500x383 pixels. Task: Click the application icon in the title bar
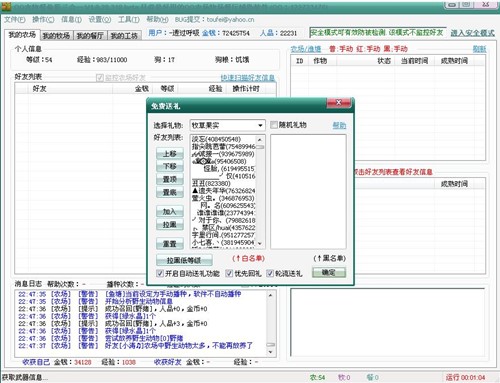[6, 6]
